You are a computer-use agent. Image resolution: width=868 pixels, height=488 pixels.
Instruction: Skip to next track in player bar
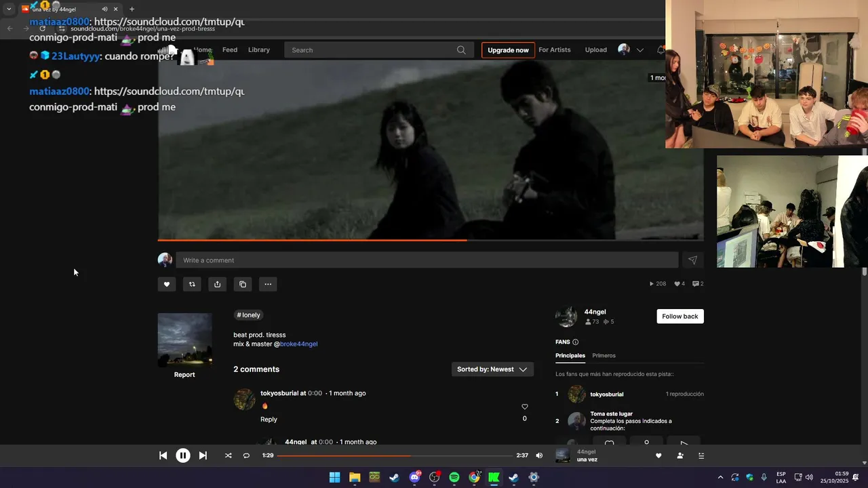203,455
